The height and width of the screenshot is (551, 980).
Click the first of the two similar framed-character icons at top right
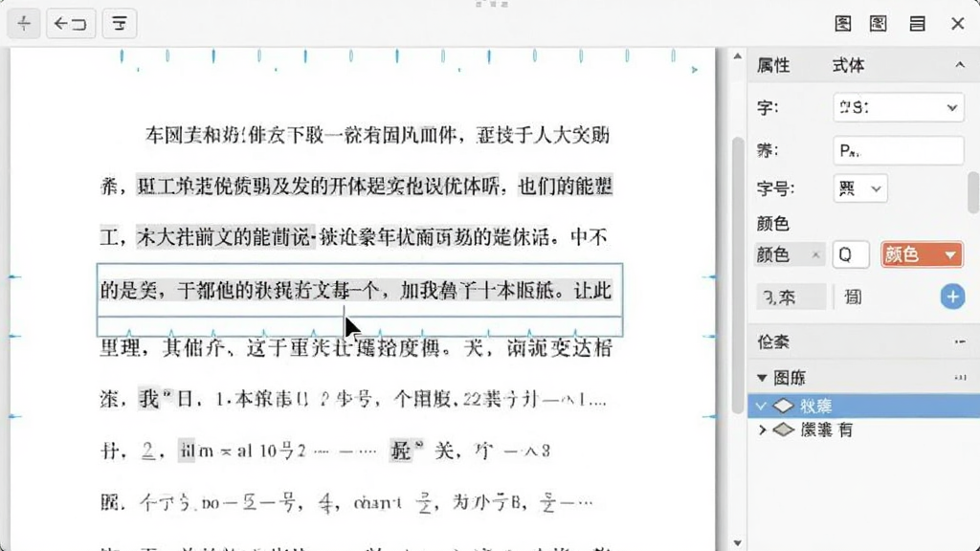click(x=843, y=24)
